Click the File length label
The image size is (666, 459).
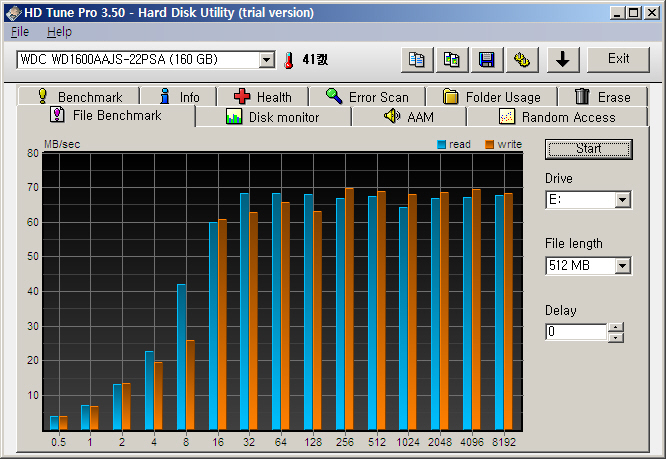[574, 244]
